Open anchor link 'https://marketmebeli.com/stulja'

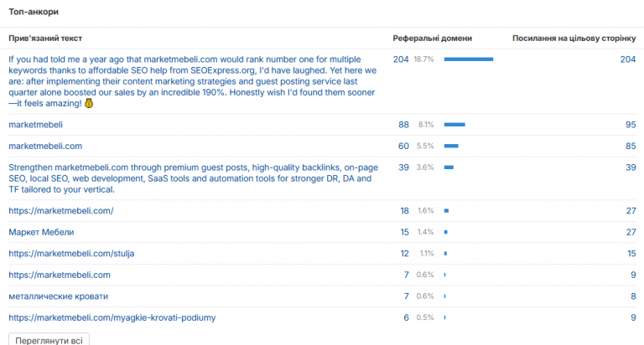[x=71, y=254]
